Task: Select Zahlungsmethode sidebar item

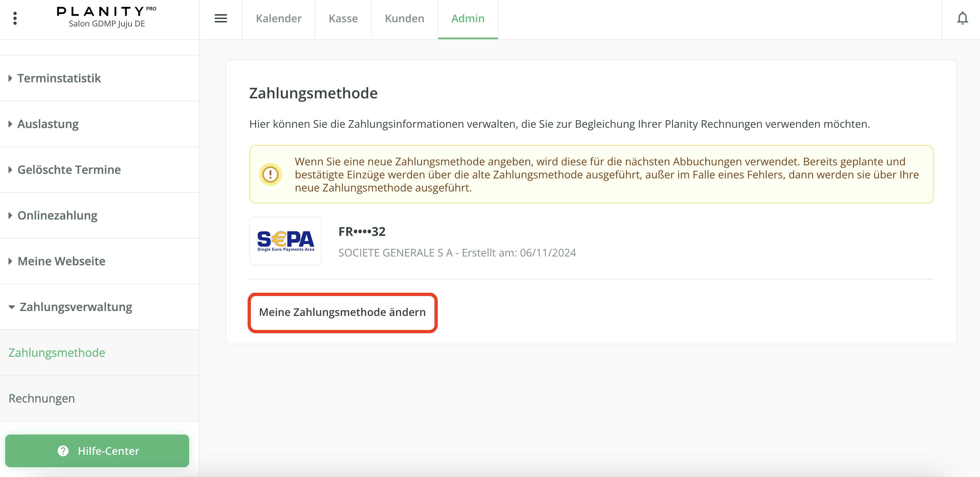Action: [x=57, y=353]
